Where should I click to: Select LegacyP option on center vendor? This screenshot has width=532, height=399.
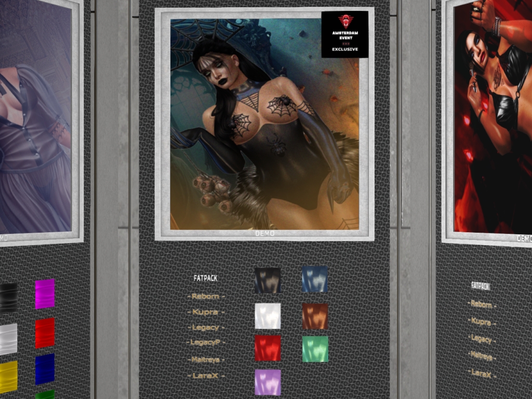click(x=206, y=343)
